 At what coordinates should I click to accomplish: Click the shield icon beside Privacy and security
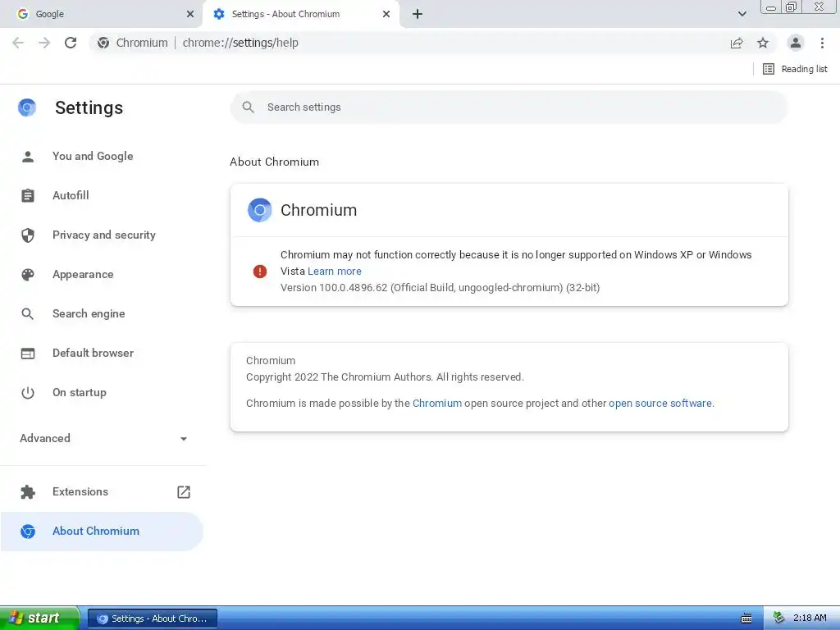27,235
